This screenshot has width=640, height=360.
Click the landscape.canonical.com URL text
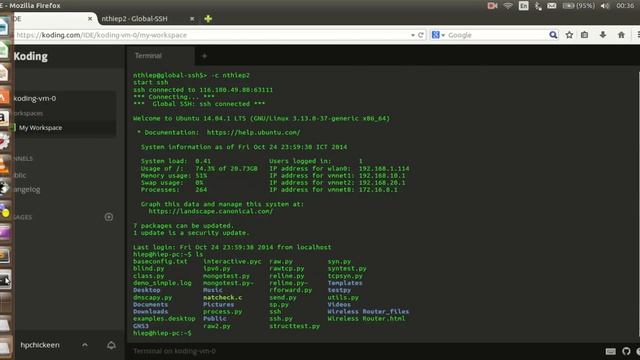point(211,211)
